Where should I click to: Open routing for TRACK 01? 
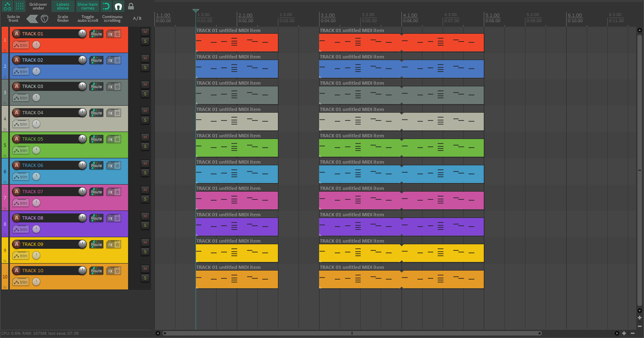(x=96, y=34)
